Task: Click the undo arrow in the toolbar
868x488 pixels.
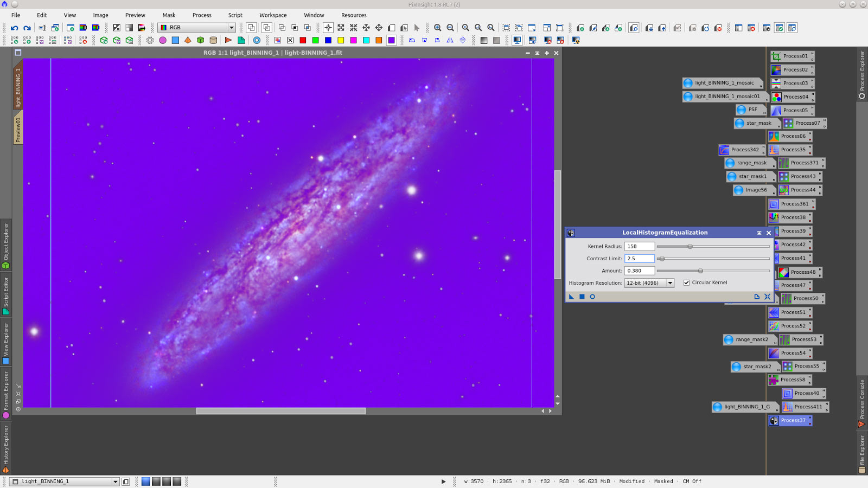Action: click(14, 28)
